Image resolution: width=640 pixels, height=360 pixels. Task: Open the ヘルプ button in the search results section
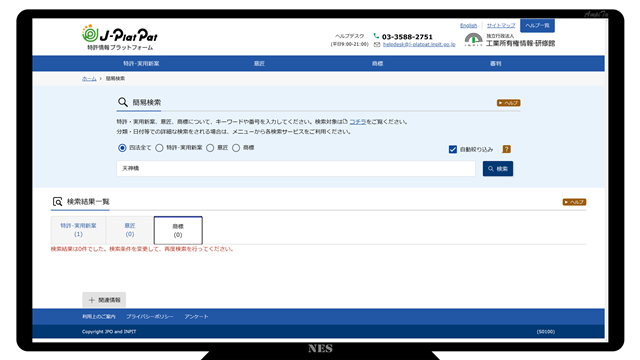tap(574, 202)
